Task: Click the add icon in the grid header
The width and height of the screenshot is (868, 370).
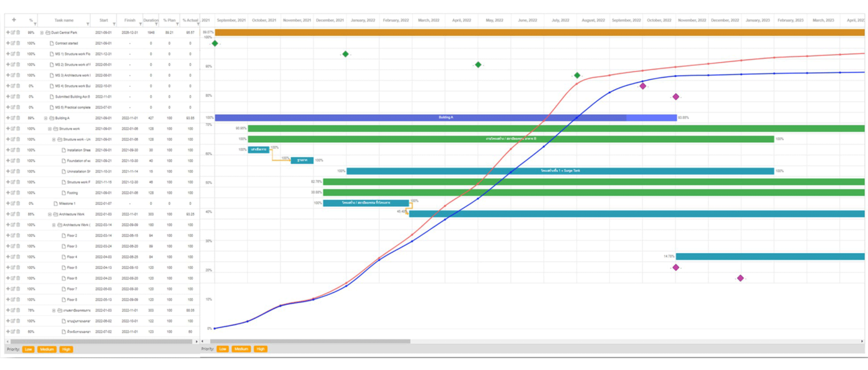Action: [14, 20]
